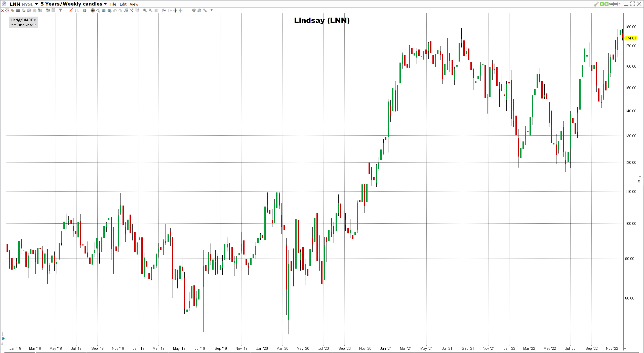Click the clock with arrow icon
The width and height of the screenshot is (644, 353).
point(29,10)
